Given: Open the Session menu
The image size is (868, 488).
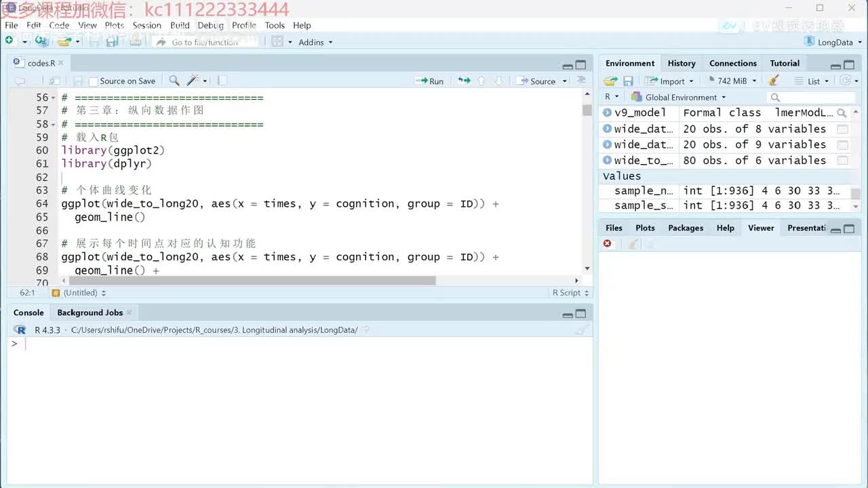Looking at the screenshot, I should tap(146, 25).
